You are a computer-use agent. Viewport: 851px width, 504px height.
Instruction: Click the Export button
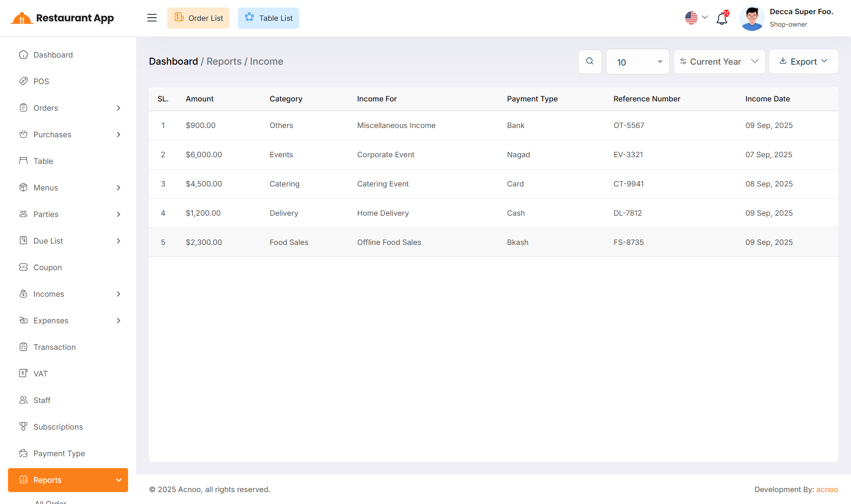[803, 62]
